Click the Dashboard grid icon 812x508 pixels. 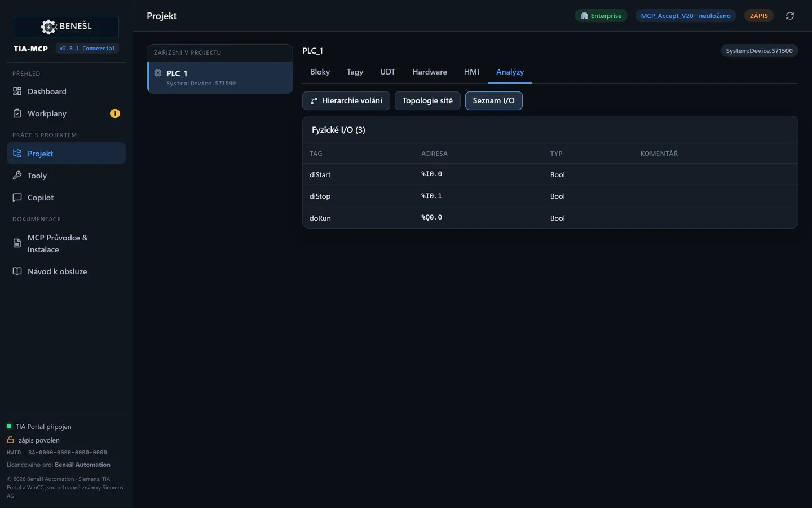17,91
